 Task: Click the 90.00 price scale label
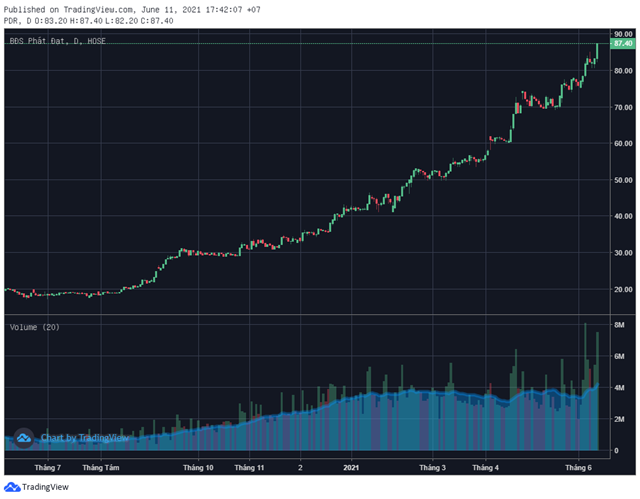[623, 34]
